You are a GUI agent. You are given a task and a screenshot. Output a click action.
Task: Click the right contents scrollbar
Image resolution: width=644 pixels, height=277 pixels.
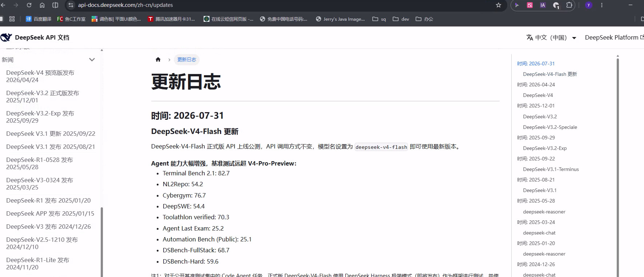click(x=617, y=167)
